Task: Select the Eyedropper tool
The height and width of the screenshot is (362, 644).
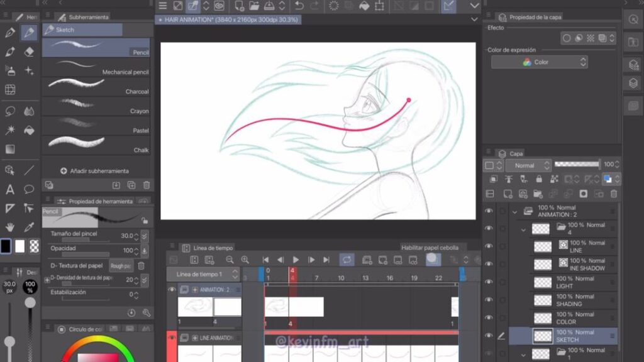Action: [x=29, y=227]
